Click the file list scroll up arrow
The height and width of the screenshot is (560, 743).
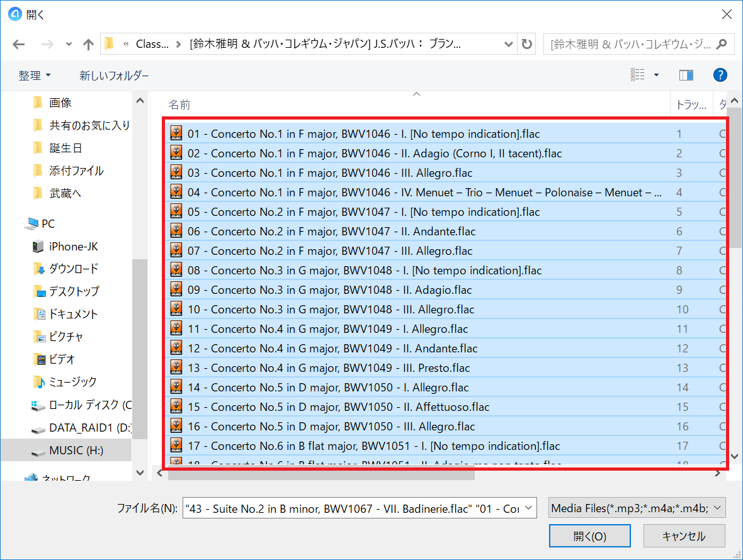click(734, 100)
